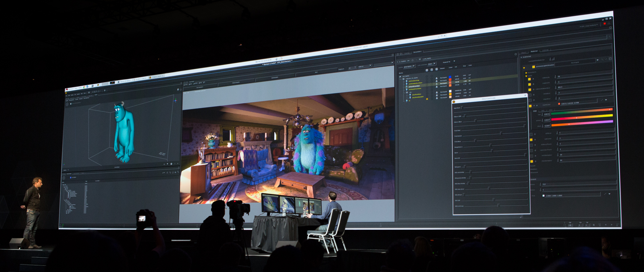Click the yellow L badge beside maxSamples
644x272 pixels.
tap(532, 161)
